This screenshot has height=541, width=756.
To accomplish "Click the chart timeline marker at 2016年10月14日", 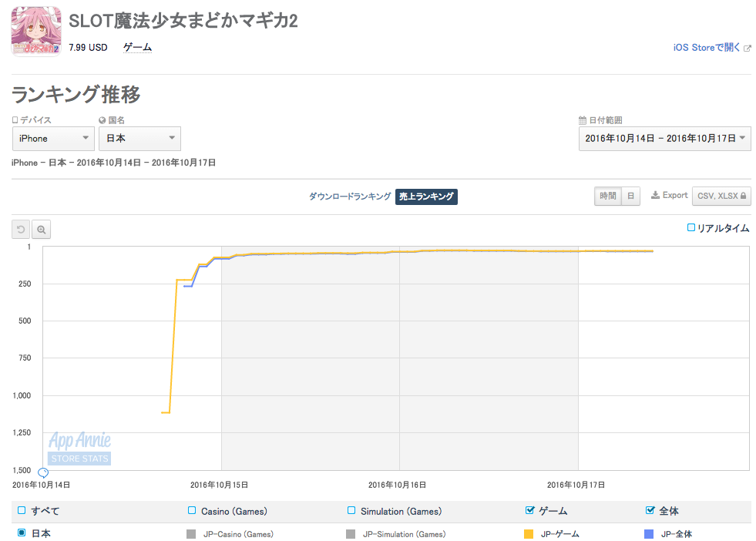I will click(x=43, y=472).
